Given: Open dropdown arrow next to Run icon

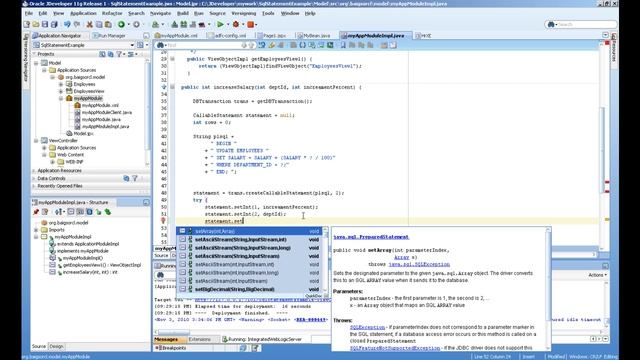Looking at the screenshot, I should click(x=228, y=24).
